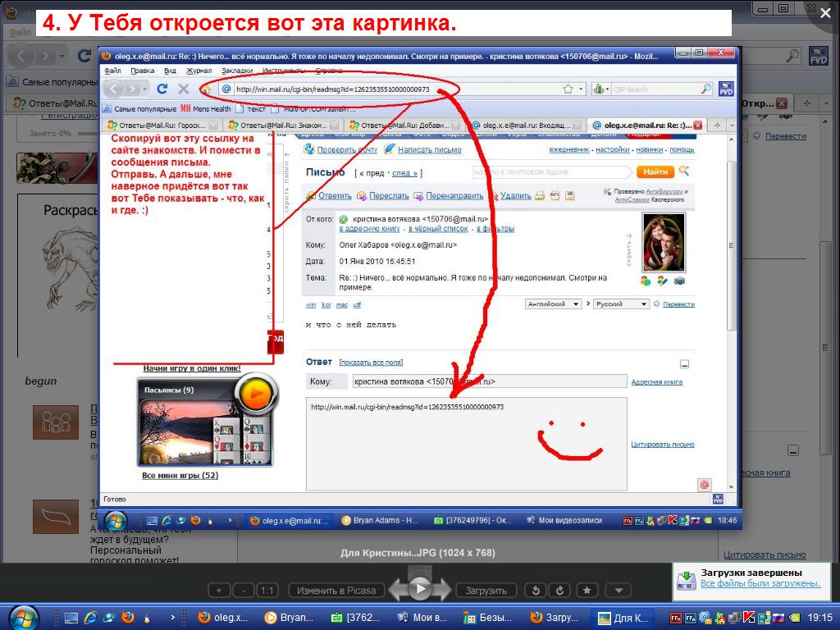Click the guitar icon in the bottom quick launch
The height and width of the screenshot is (630, 840).
146,619
